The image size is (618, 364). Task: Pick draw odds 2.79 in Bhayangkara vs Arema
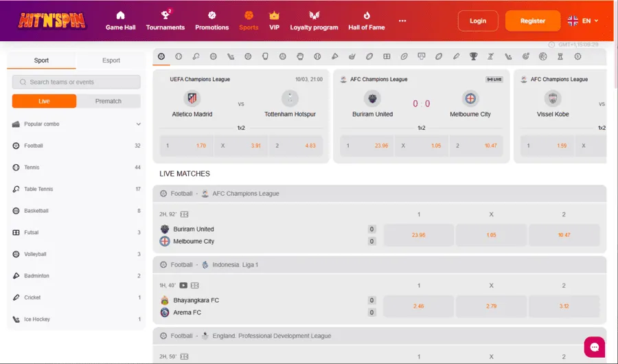[x=491, y=306]
